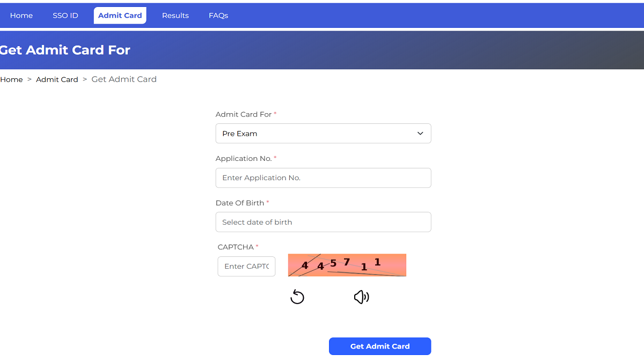Focus the Enter CAPTCHA text box
Image resolution: width=644 pixels, height=362 pixels.
[x=246, y=266]
